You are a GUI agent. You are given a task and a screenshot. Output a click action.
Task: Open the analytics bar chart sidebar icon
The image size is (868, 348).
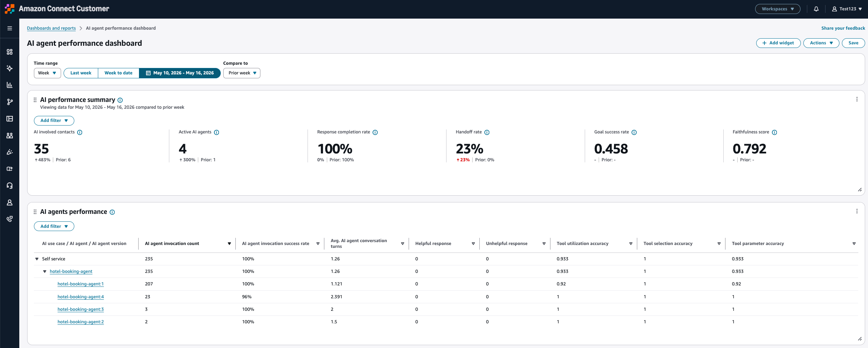10,85
